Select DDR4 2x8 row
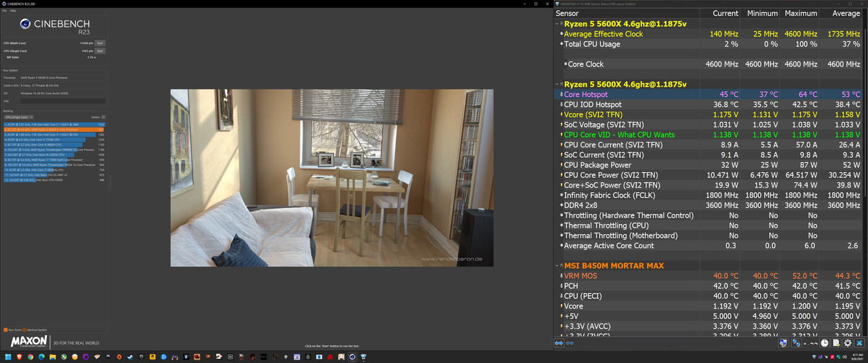868x363 pixels. 710,205
